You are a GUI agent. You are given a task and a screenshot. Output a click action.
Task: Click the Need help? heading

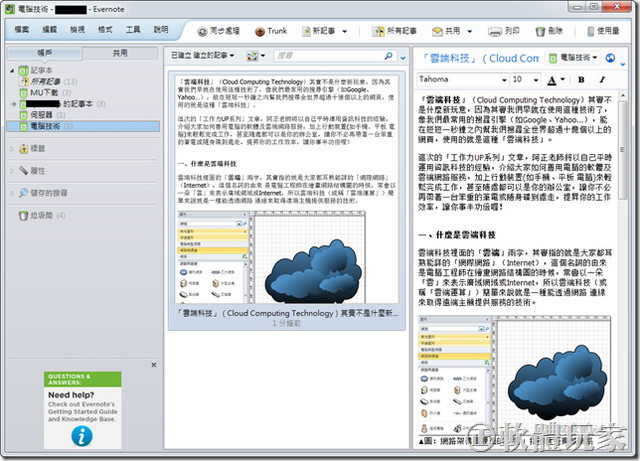coord(71,395)
